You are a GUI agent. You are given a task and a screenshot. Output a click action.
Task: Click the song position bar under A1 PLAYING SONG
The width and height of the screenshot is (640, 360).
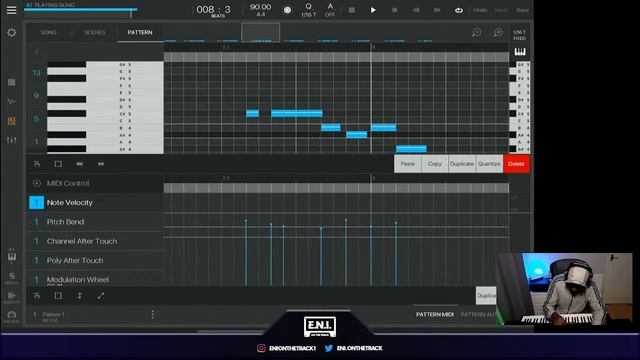tap(80, 10)
